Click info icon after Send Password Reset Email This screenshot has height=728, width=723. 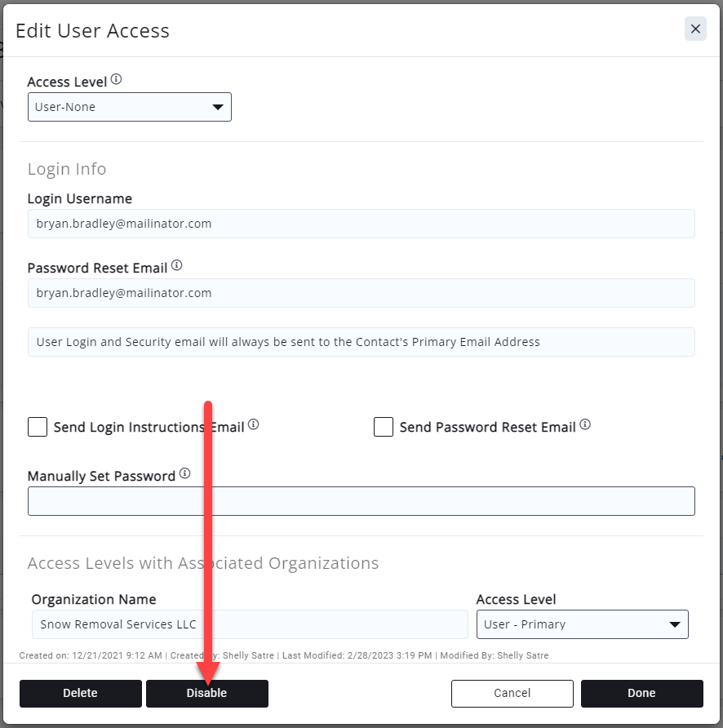585,425
